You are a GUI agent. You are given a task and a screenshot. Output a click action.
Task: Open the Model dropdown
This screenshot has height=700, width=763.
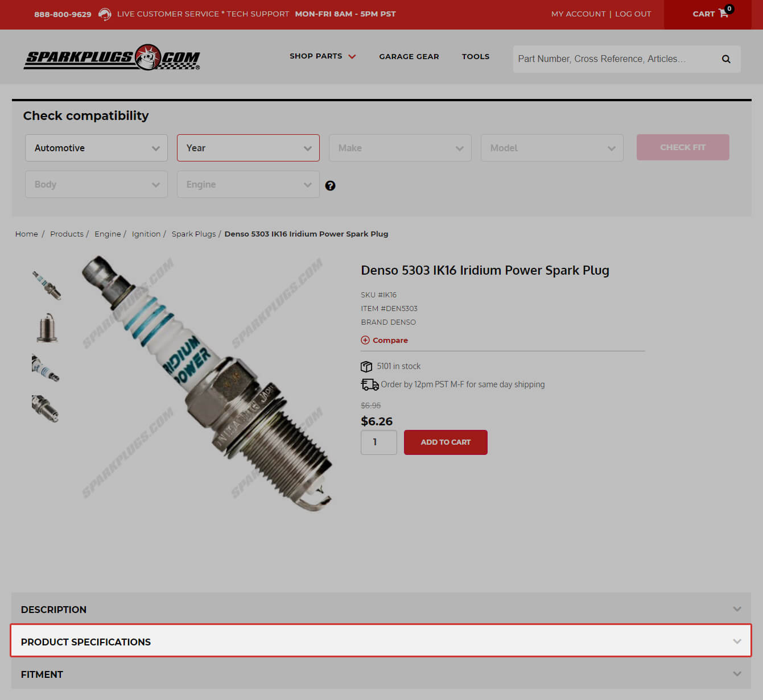552,148
